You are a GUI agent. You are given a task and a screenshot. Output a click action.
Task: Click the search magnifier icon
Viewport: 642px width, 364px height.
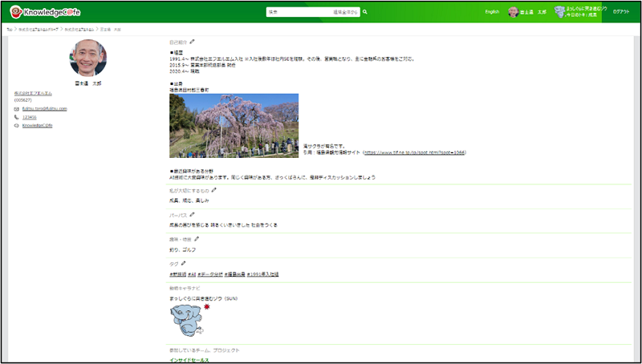(365, 13)
